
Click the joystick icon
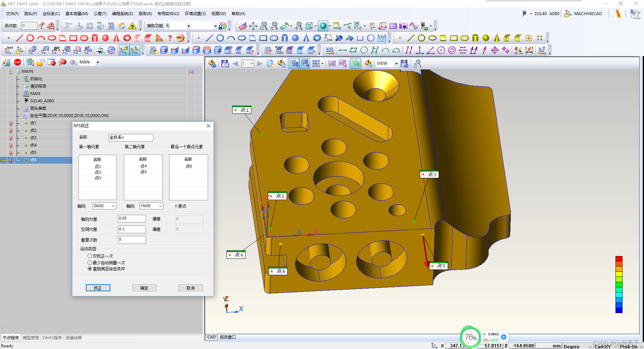click(79, 26)
